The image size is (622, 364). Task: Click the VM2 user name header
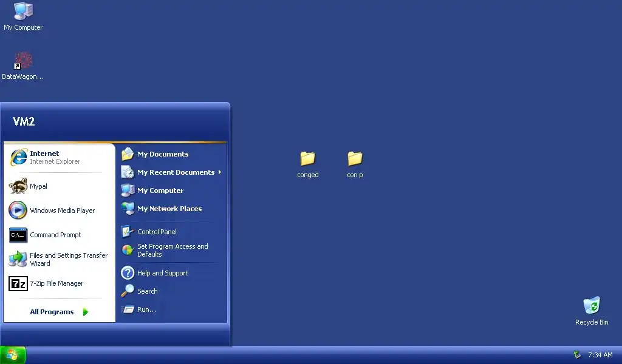point(24,121)
